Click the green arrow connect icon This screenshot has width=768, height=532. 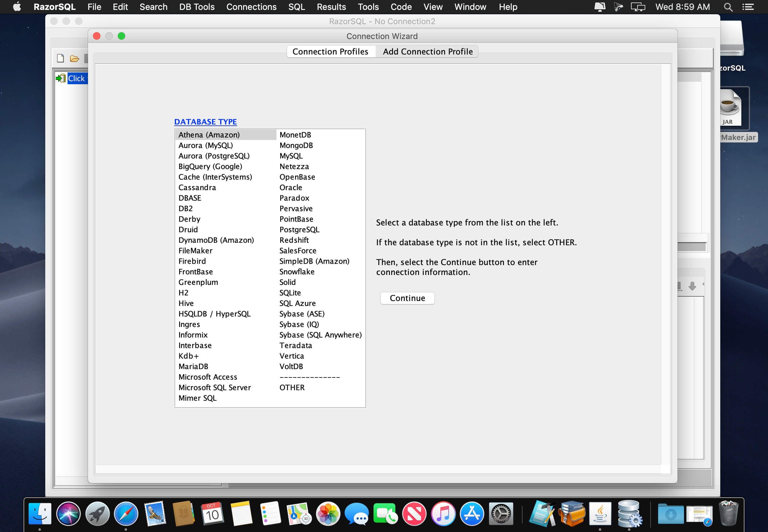[x=60, y=78]
